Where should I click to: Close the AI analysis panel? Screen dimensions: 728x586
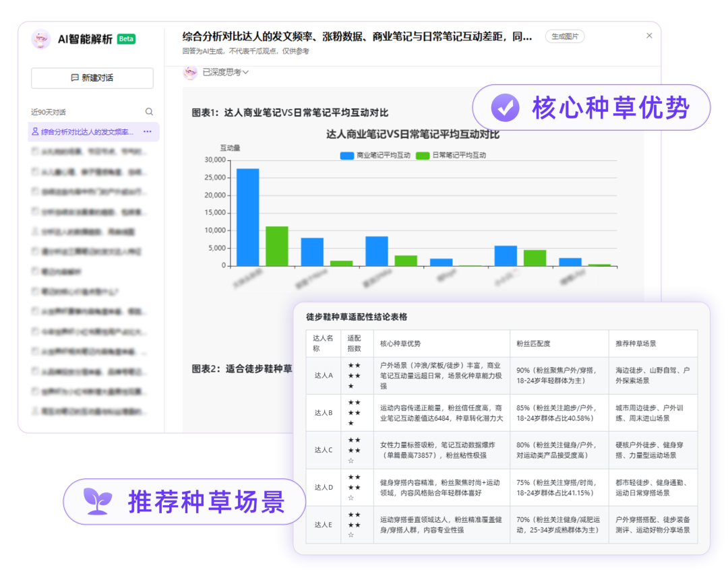pyautogui.click(x=649, y=36)
